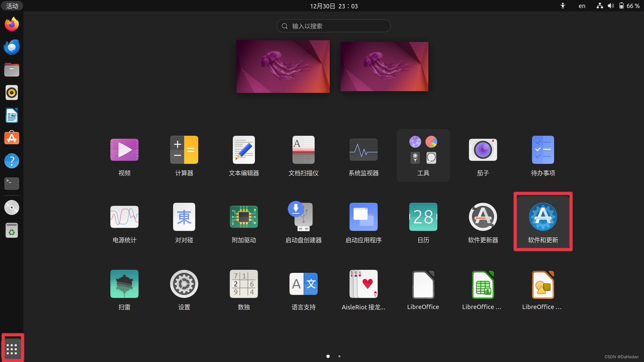Open the 日历 calendar app
Screen dimensions: 644x362
(x=423, y=217)
